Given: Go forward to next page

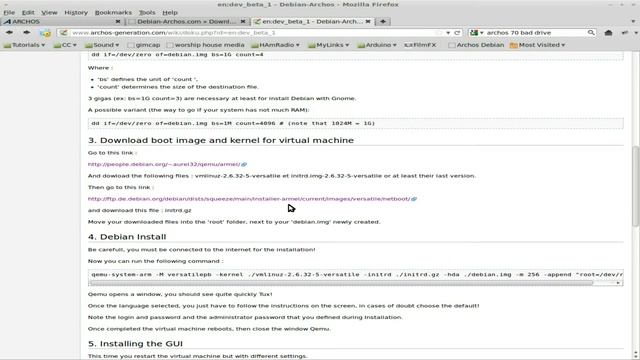Looking at the screenshot, I should tap(27, 33).
